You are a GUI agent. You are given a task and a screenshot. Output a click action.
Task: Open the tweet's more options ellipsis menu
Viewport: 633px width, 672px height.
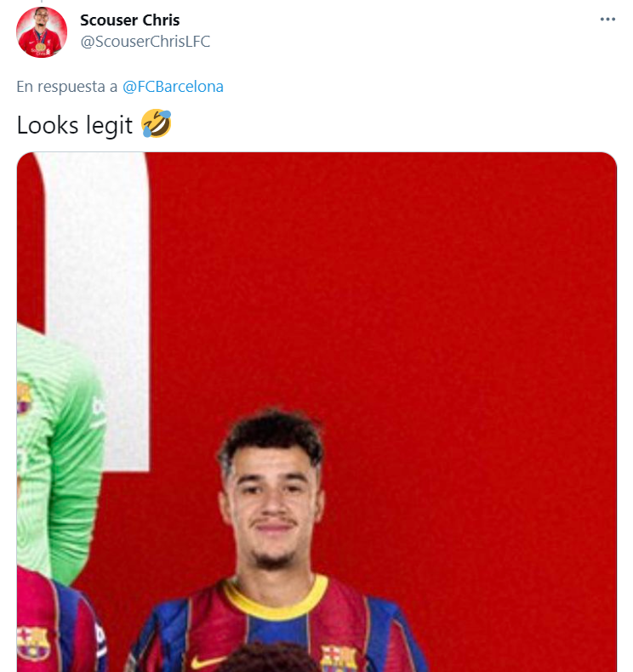click(x=607, y=20)
